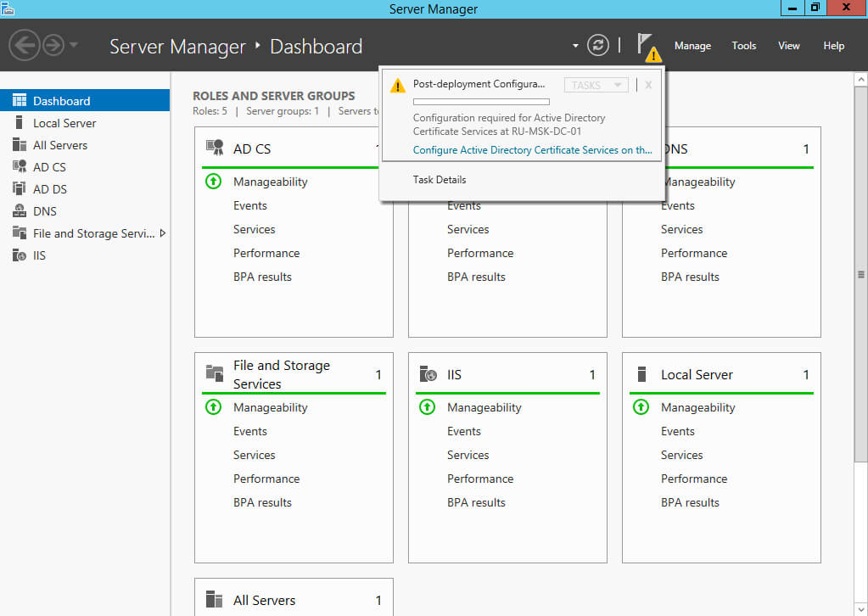This screenshot has width=868, height=616.
Task: Click Manageability status icon in IIS tile
Action: (427, 407)
